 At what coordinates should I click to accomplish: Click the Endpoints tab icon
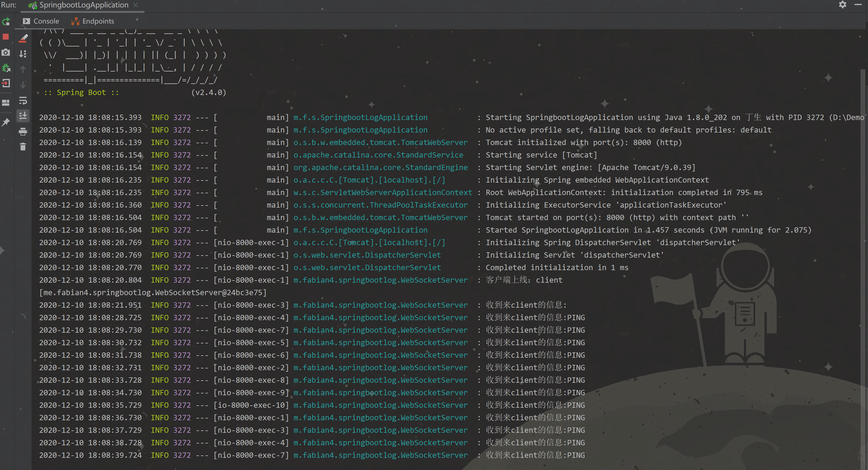(75, 21)
